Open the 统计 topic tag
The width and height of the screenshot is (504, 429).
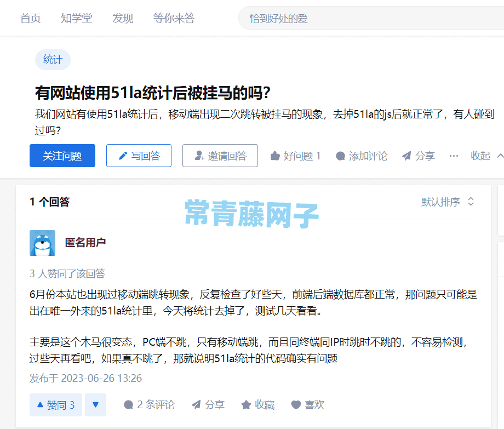[53, 60]
